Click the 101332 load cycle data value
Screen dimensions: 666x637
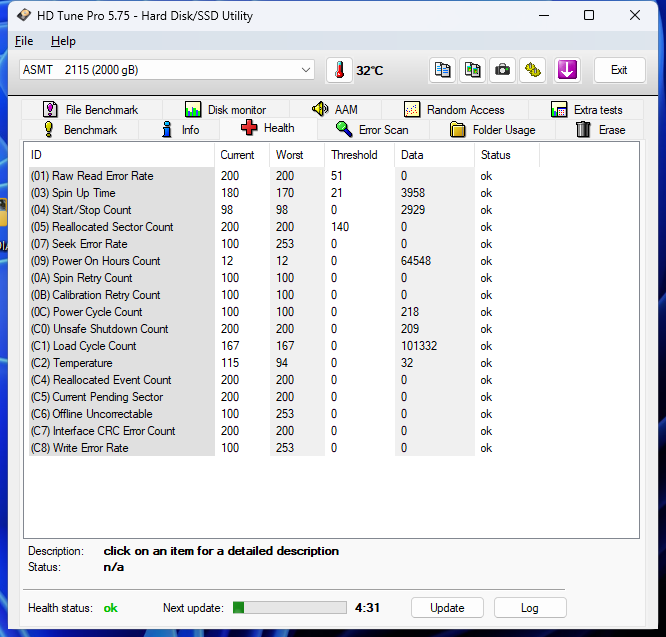point(419,346)
